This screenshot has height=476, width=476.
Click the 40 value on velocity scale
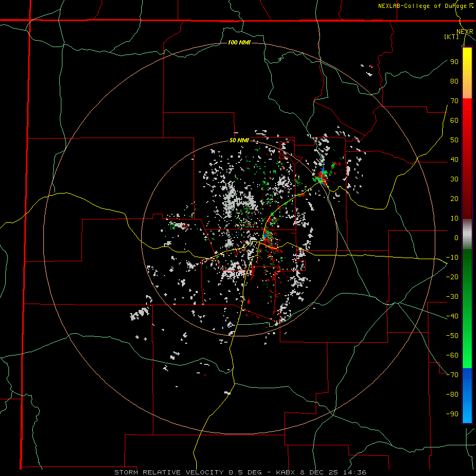(x=454, y=159)
